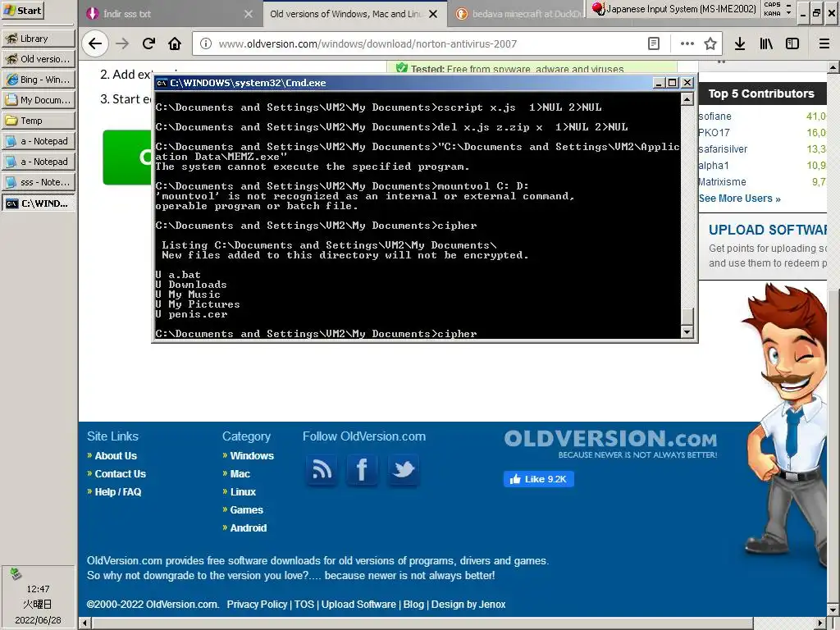Open Mac category footer link

[240, 474]
